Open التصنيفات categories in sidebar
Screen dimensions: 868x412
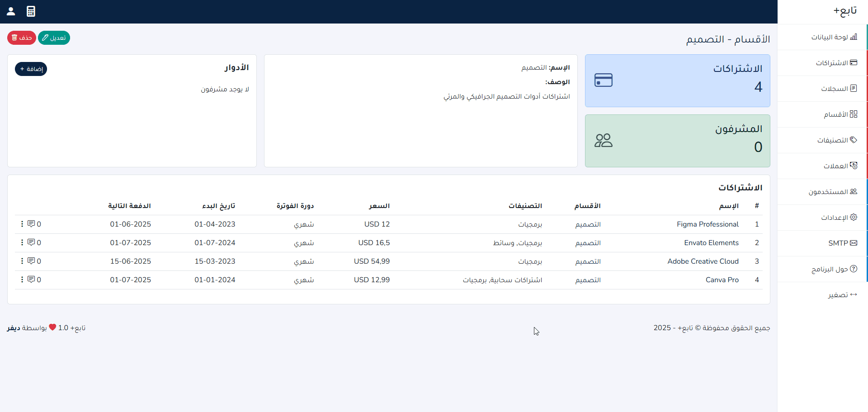[837, 140]
